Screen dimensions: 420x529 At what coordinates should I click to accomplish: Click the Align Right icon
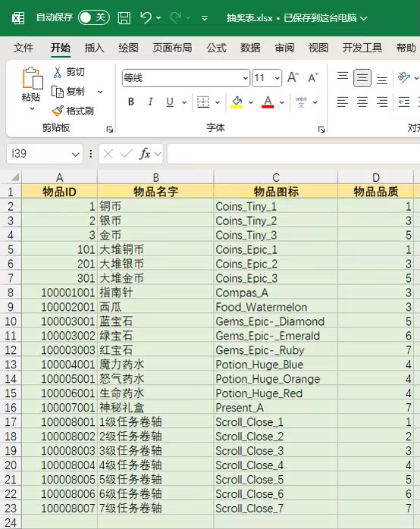pos(382,102)
